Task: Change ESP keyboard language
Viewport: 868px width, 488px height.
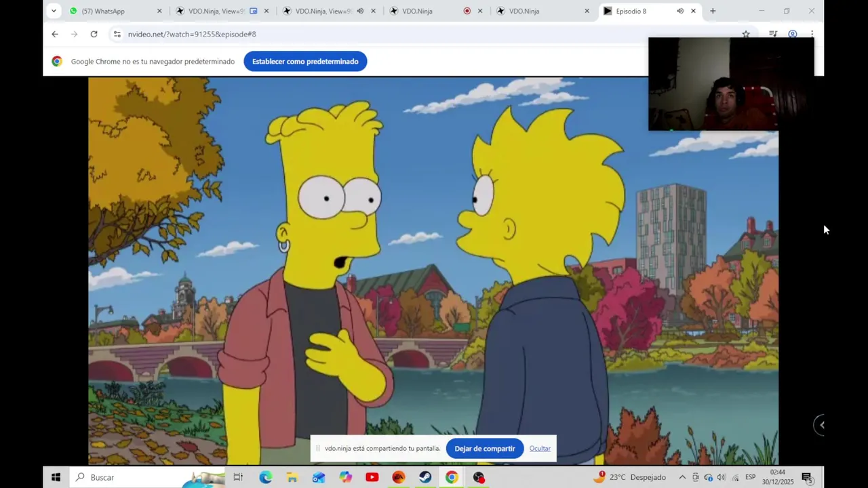Action: [751, 477]
